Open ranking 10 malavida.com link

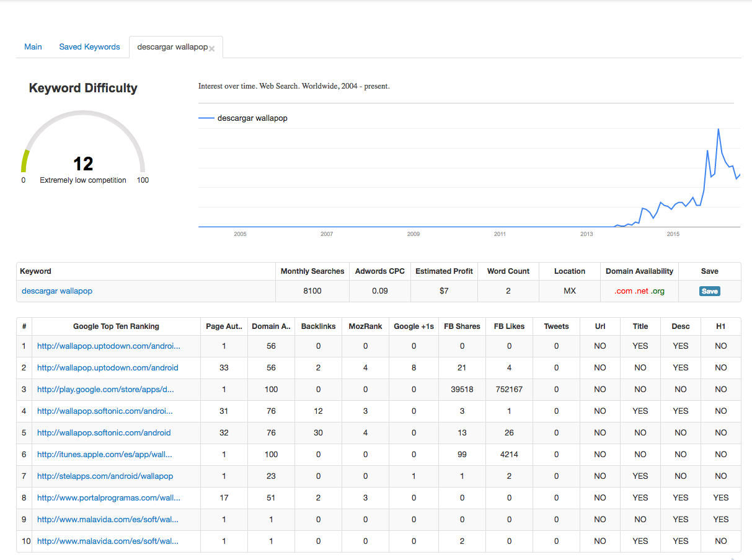(x=108, y=541)
